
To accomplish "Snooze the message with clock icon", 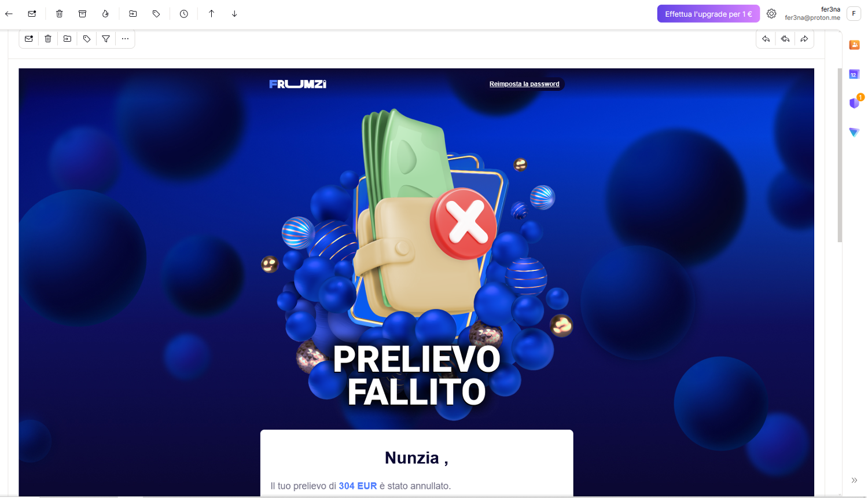I will [184, 13].
